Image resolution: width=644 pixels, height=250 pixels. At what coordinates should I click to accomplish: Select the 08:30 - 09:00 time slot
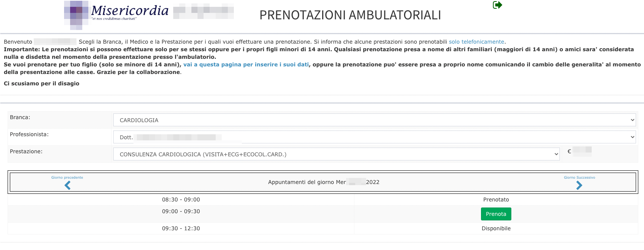pyautogui.click(x=181, y=200)
